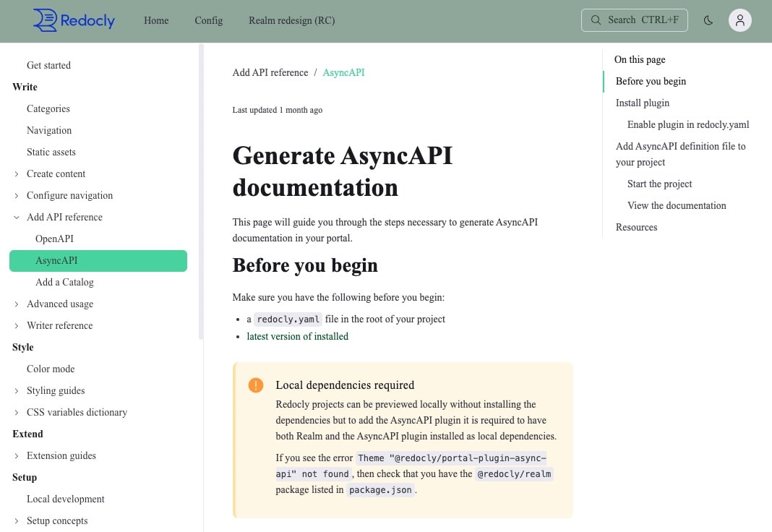
Task: Collapse the Add API reference chevron
Action: 17,217
